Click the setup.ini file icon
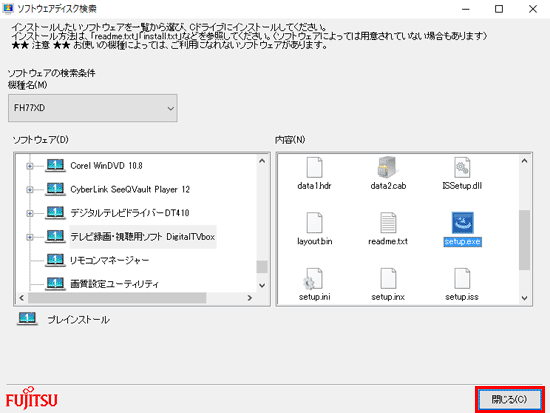The image size is (550, 413). 313,279
